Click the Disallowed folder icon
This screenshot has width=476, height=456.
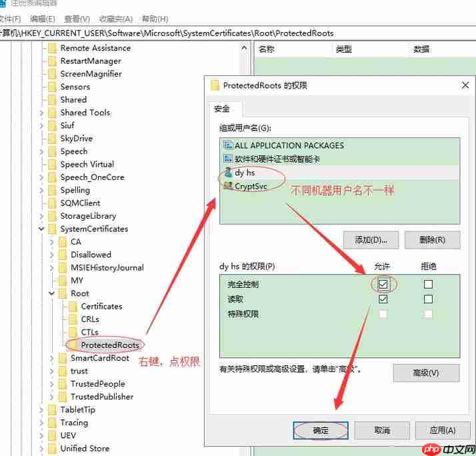pos(63,255)
